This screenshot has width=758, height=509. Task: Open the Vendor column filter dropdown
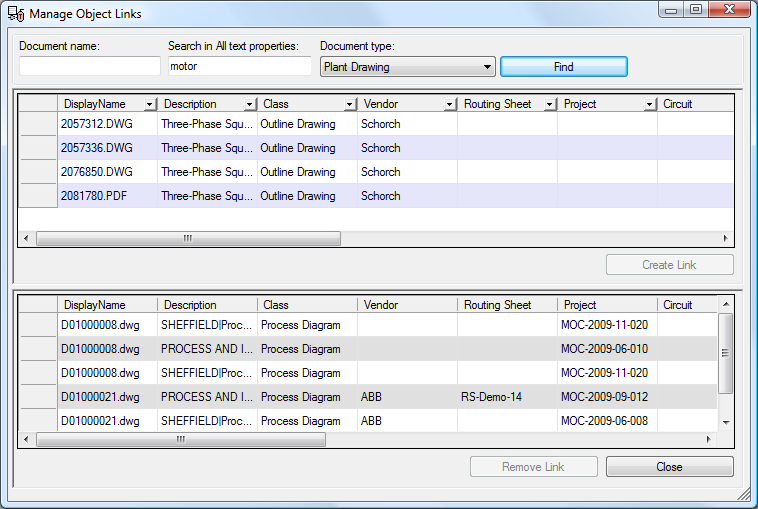450,104
